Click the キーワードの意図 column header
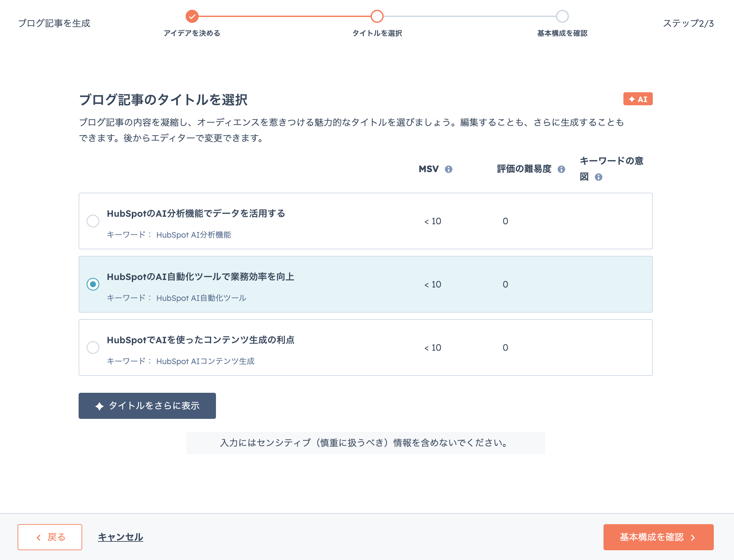Image resolution: width=734 pixels, height=560 pixels. click(x=611, y=169)
